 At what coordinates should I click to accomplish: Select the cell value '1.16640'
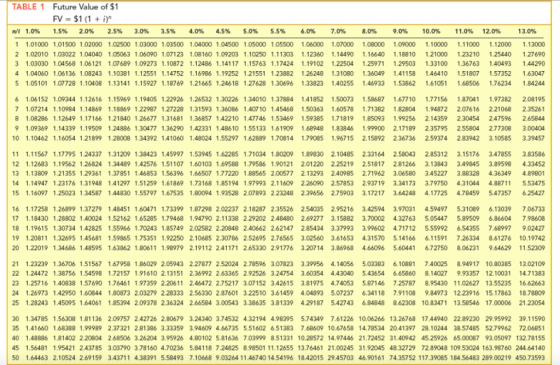click(x=374, y=54)
